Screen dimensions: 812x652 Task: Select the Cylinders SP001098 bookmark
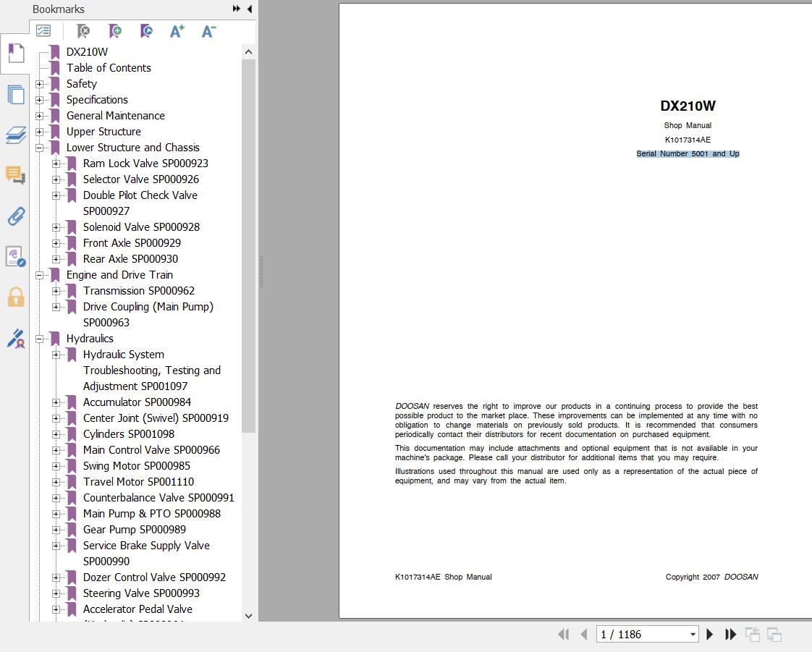[129, 434]
